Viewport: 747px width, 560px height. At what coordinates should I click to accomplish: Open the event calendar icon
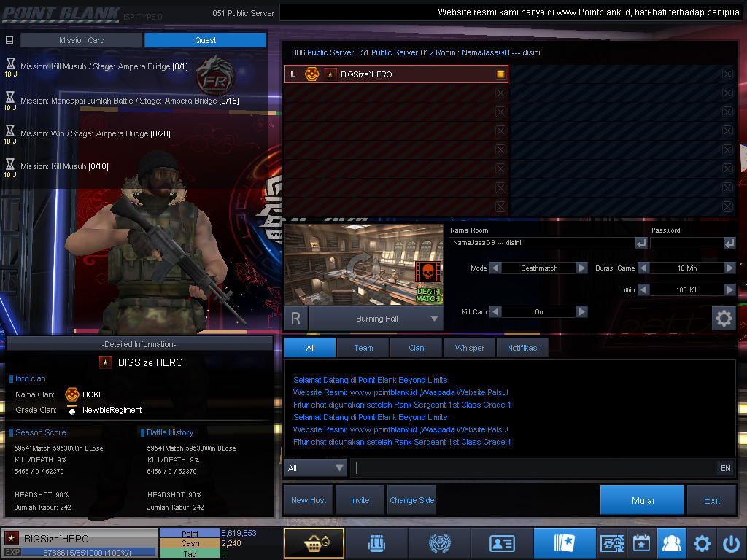point(641,543)
